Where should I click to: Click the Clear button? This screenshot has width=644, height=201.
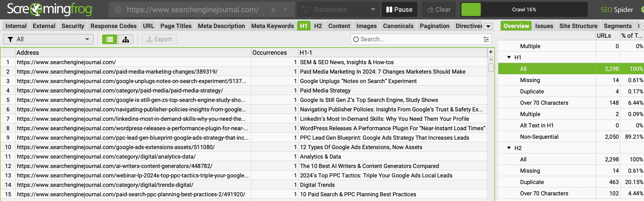point(439,10)
